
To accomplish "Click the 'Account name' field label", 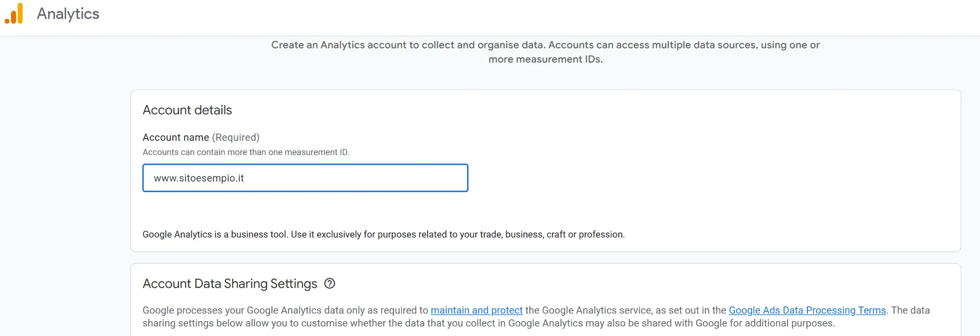I will 176,137.
